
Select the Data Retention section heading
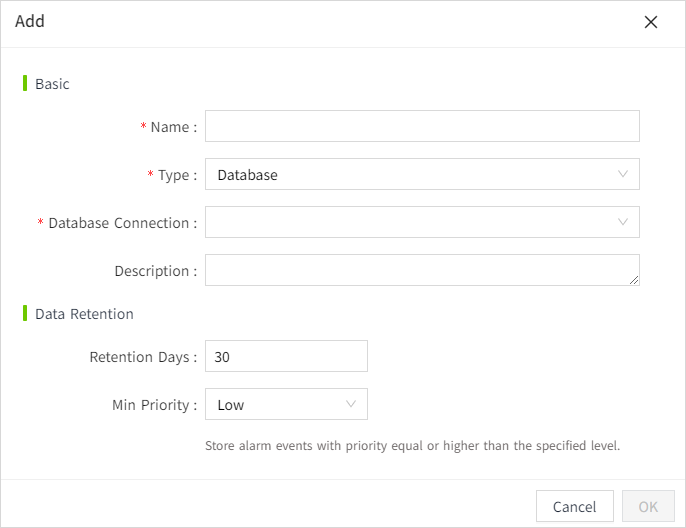click(x=84, y=314)
